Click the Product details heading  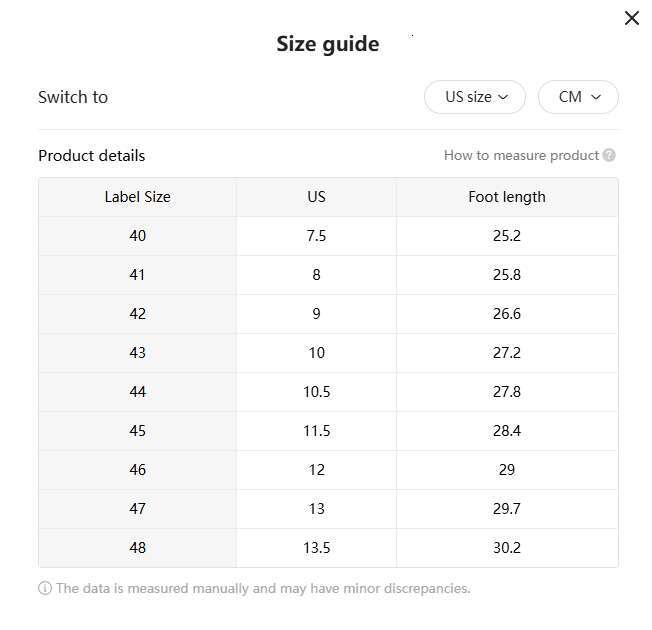pos(91,156)
